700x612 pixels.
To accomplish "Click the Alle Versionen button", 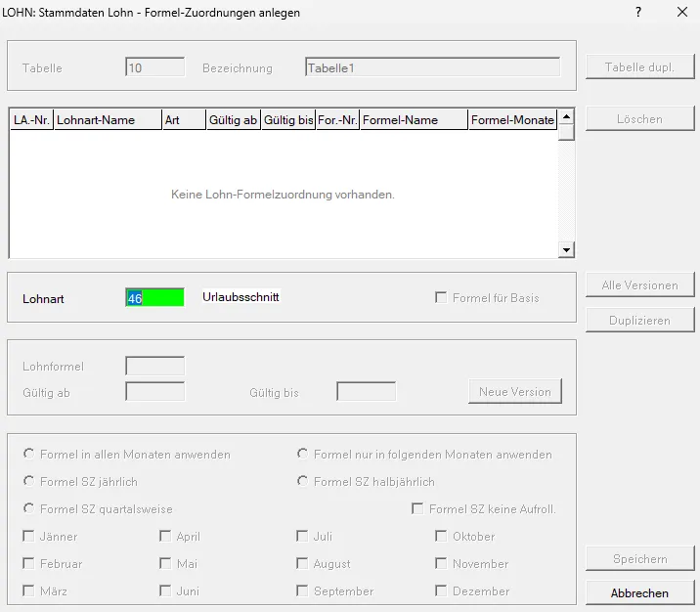I will [x=639, y=284].
